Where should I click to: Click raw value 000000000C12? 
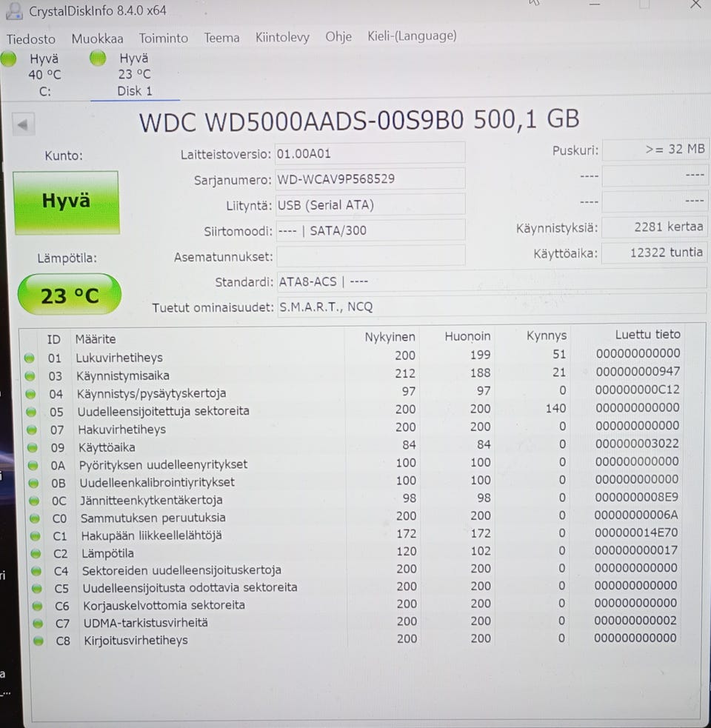pos(637,390)
